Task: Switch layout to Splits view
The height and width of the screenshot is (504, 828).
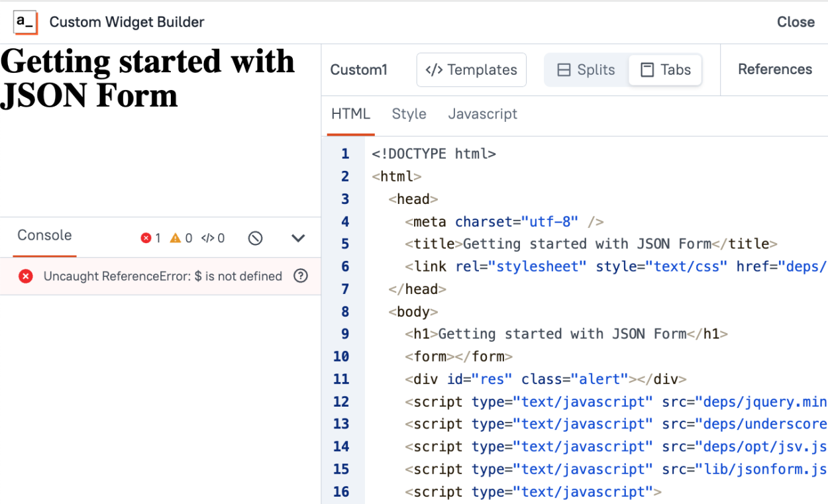Action: click(x=586, y=70)
